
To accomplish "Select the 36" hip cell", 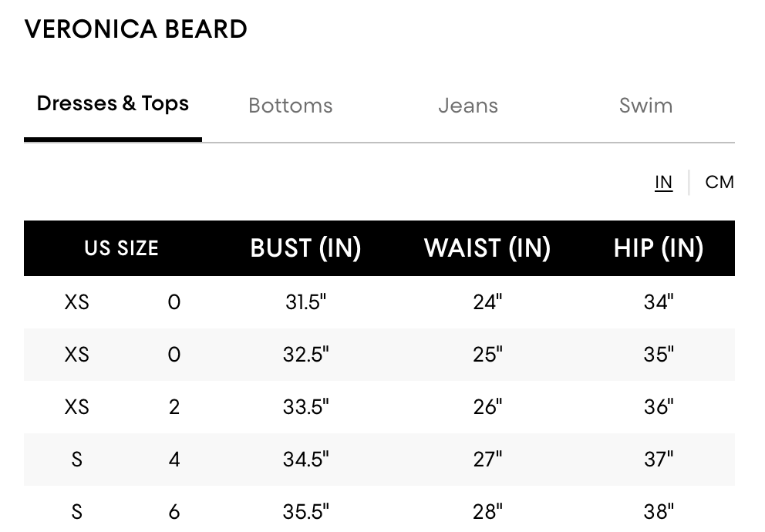I will [x=659, y=406].
